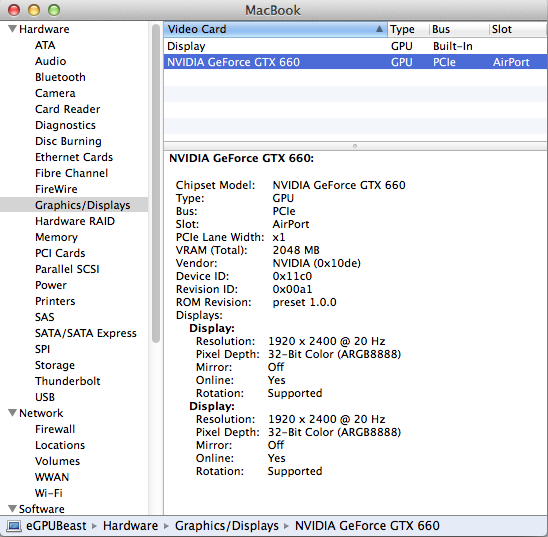Click Graphics/Displays in the bottom path bar
Image resolution: width=548 pixels, height=537 pixels.
point(226,525)
